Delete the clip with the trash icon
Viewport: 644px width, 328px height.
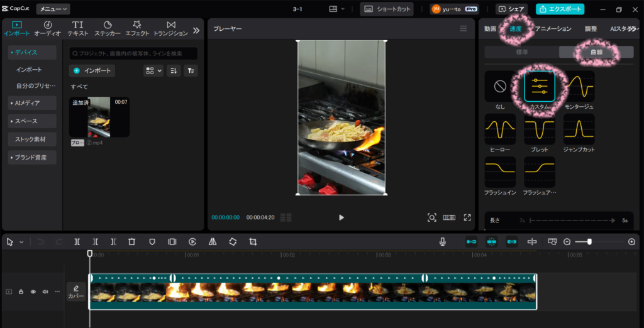click(x=132, y=242)
